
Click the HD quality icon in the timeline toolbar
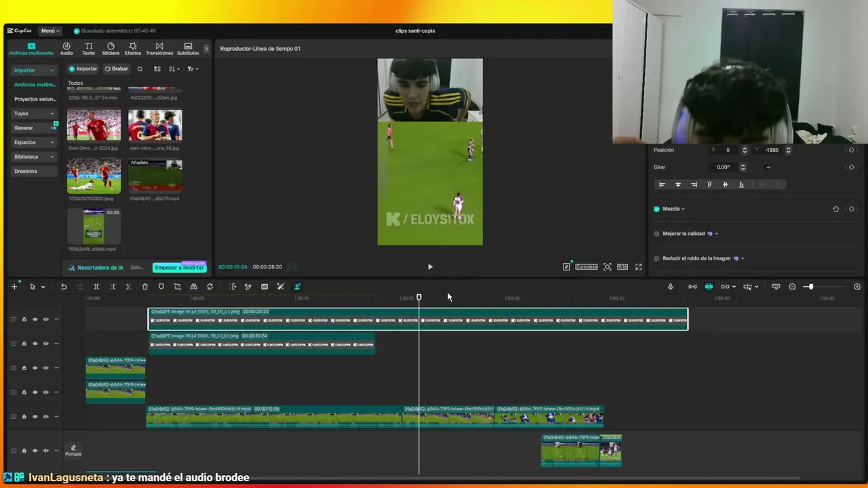pos(264,287)
